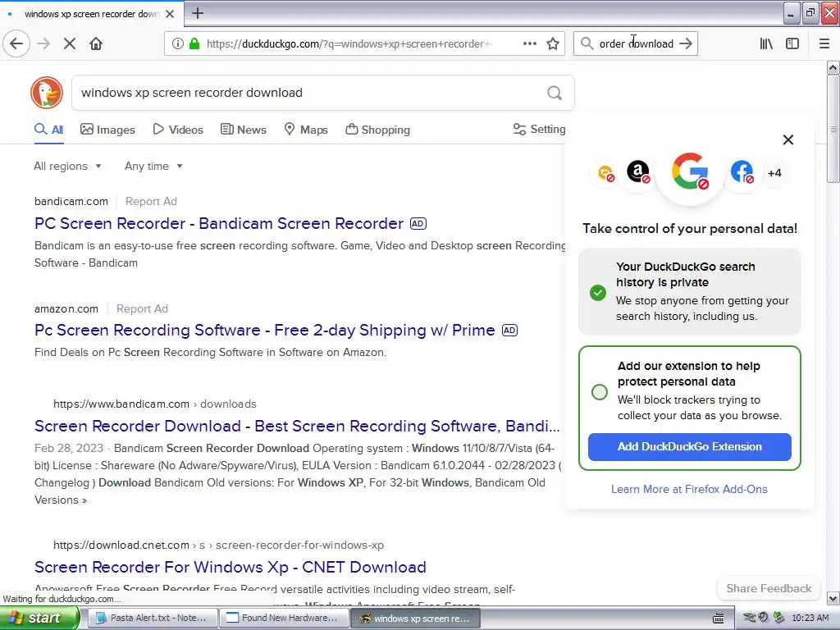Expand the All regions dropdown
Screen dimensions: 840x630
pos(67,166)
